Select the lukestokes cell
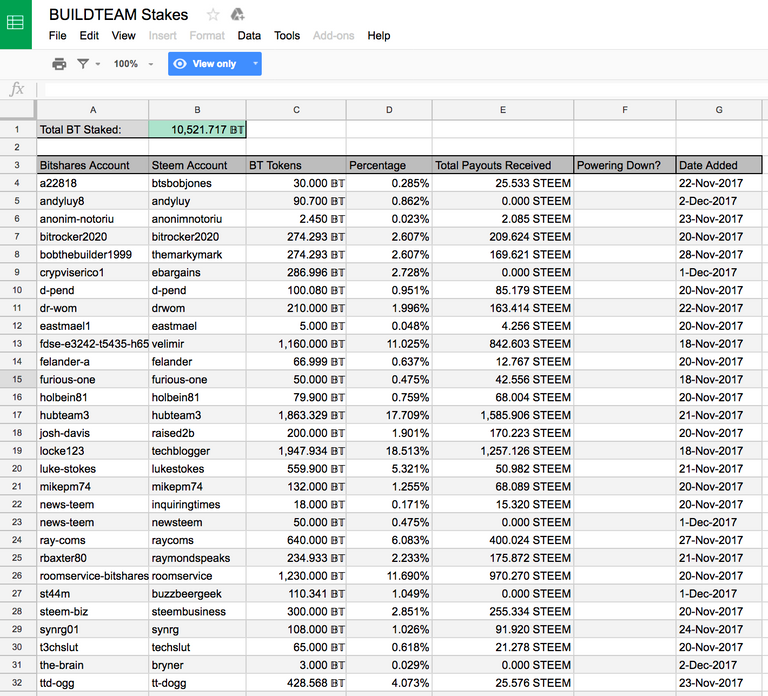This screenshot has width=768, height=696. click(x=197, y=469)
